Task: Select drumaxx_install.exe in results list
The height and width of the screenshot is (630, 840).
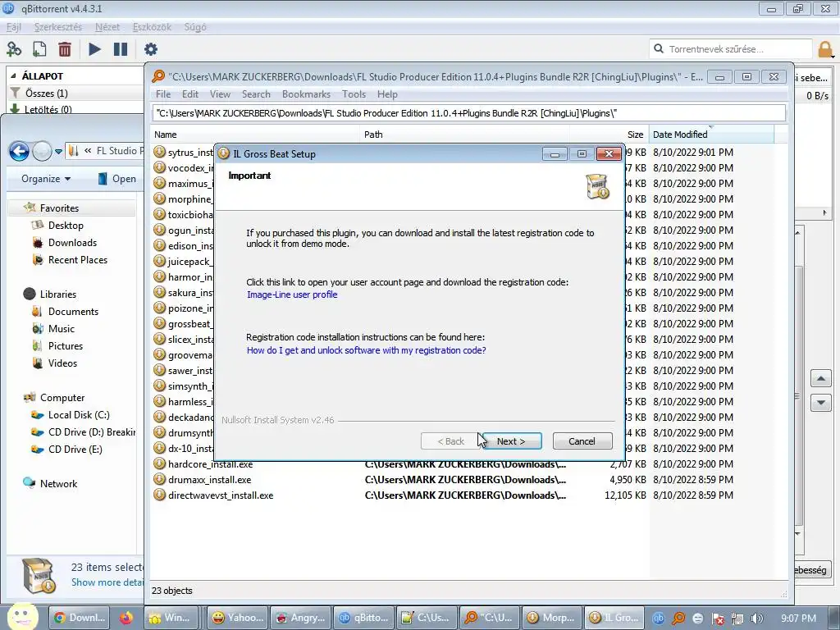Action: tap(209, 479)
